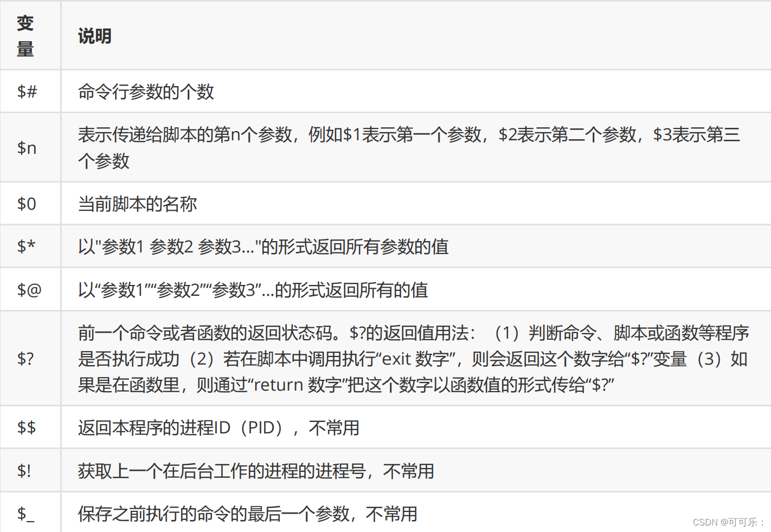Click the description "以"参数1 参数2 参数3..."的形式返回所有参数的值"
Viewport: 771px width, 532px height.
coord(263,246)
